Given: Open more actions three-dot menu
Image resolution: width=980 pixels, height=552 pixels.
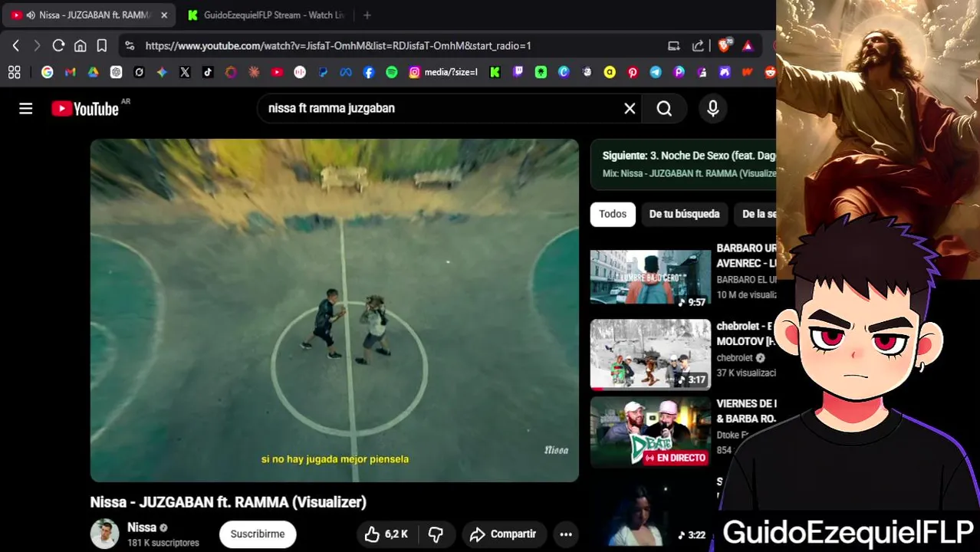Looking at the screenshot, I should [x=566, y=534].
